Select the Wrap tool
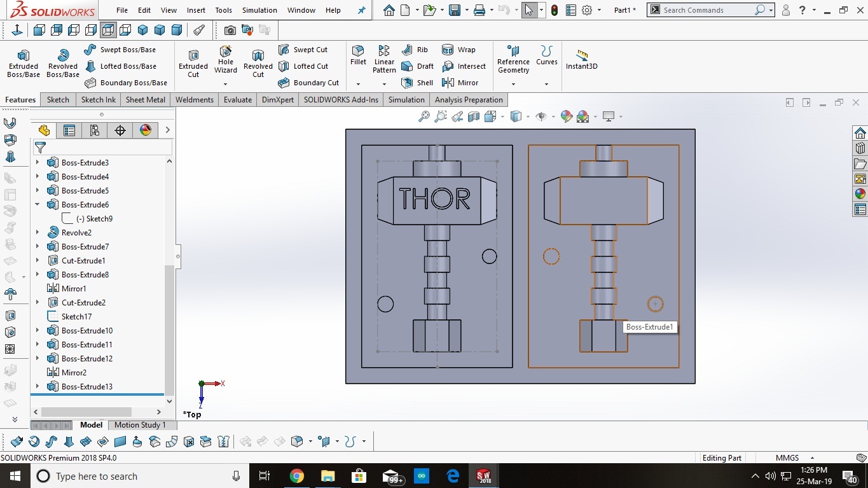 458,50
